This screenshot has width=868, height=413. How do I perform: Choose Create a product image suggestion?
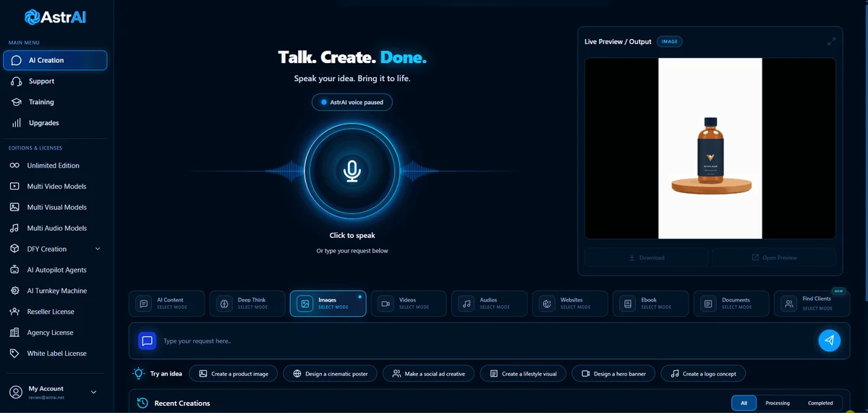pos(234,374)
